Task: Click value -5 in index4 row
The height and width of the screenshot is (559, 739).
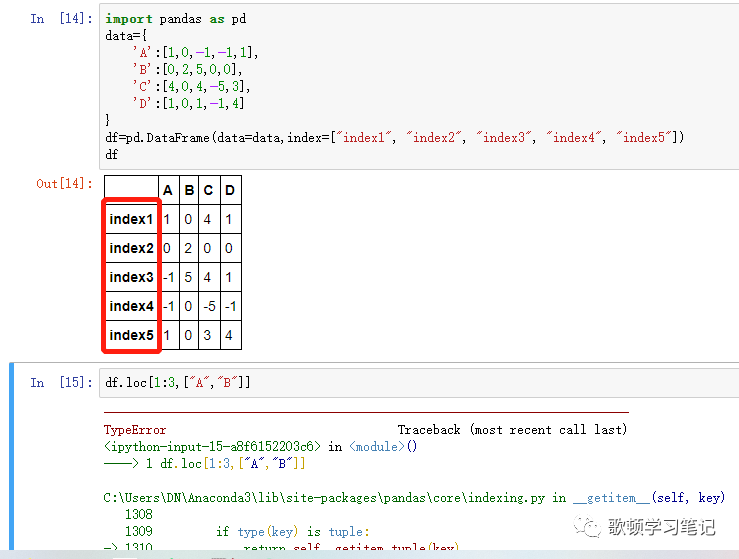Action: tap(209, 306)
